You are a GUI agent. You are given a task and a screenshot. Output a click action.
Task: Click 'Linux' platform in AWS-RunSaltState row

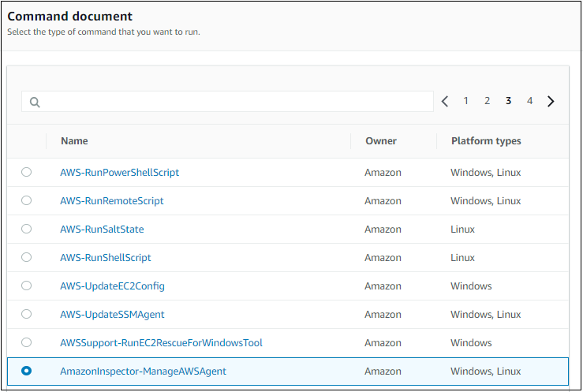[x=462, y=230]
